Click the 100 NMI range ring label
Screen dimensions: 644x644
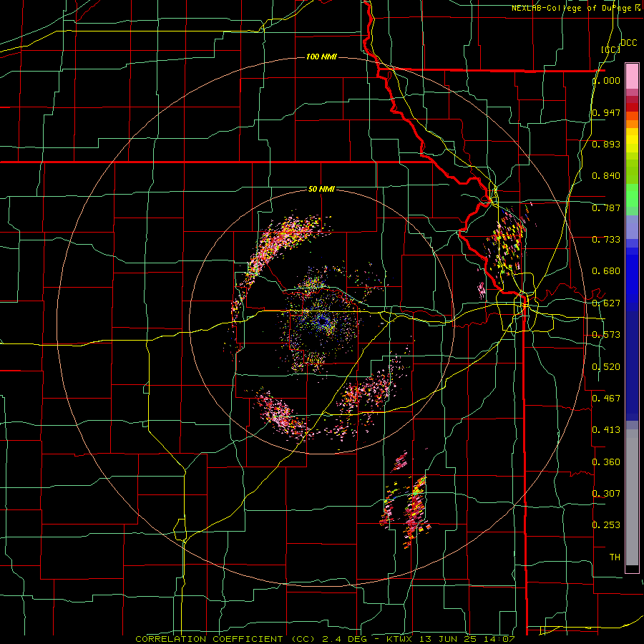pyautogui.click(x=321, y=57)
